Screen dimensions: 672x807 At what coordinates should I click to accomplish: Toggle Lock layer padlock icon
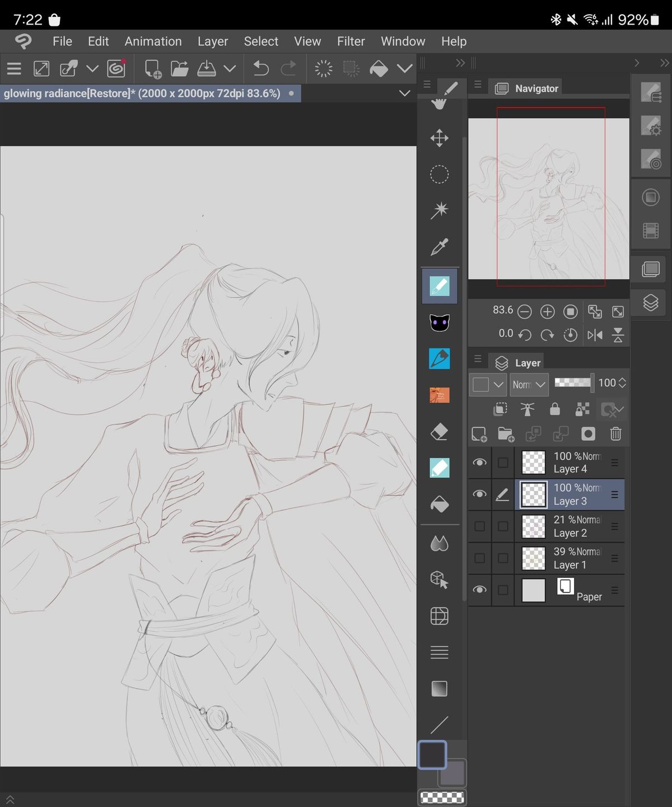[554, 409]
